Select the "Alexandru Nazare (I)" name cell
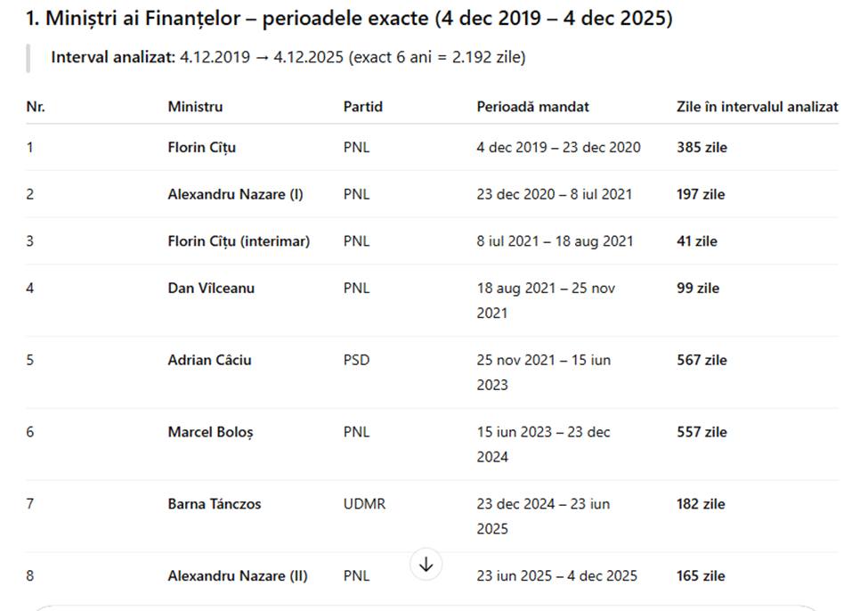The image size is (868, 611). pyautogui.click(x=235, y=194)
